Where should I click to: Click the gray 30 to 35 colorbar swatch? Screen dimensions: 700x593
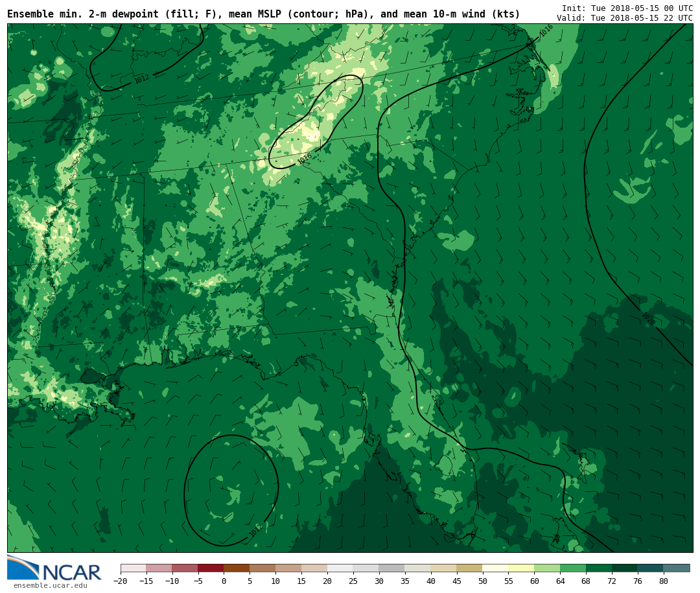point(391,568)
